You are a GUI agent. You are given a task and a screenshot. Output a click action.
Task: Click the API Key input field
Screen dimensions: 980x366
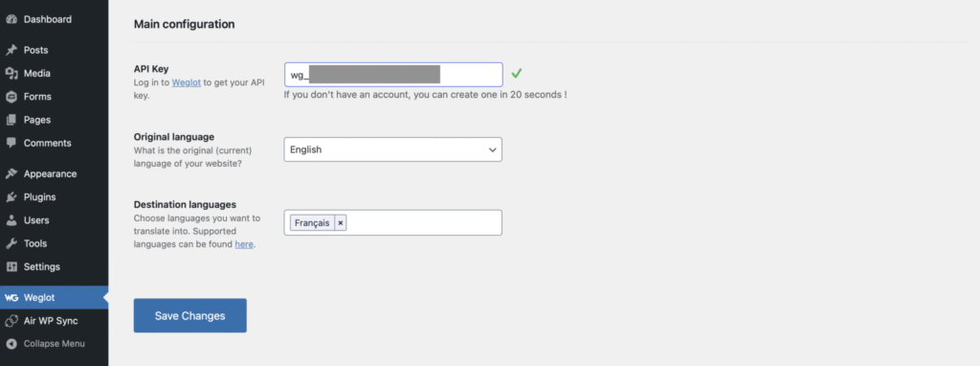(393, 75)
